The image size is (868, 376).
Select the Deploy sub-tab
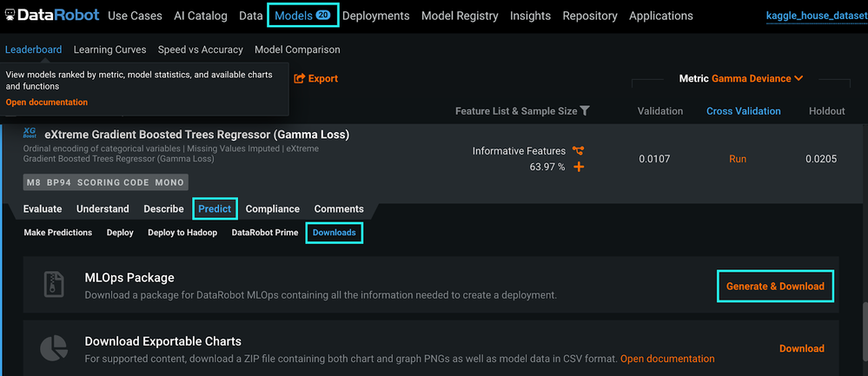click(120, 233)
